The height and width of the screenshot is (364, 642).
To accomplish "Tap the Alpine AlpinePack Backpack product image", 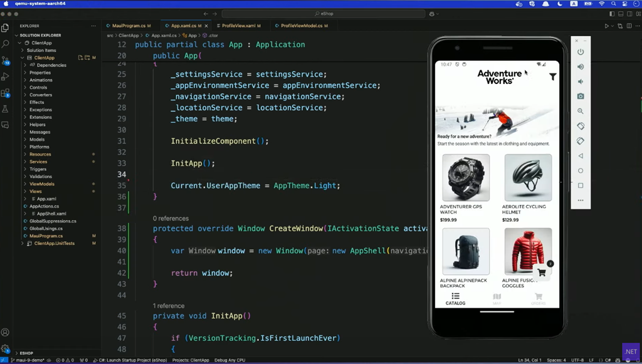I will click(466, 251).
